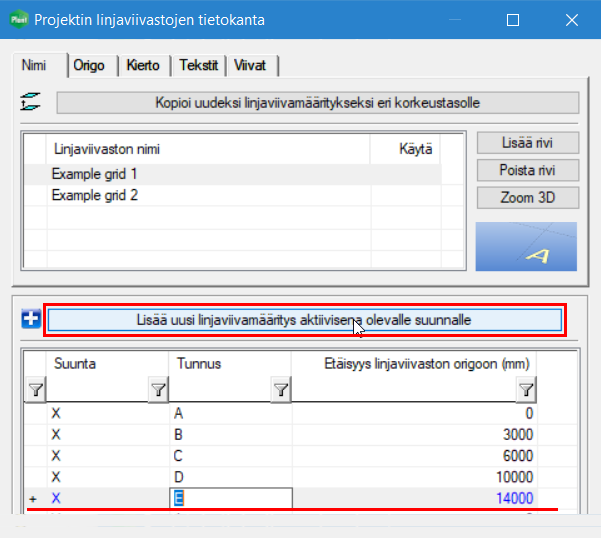Screen dimensions: 601x539
Task: Select the Example grid 2 row
Action: (x=95, y=195)
